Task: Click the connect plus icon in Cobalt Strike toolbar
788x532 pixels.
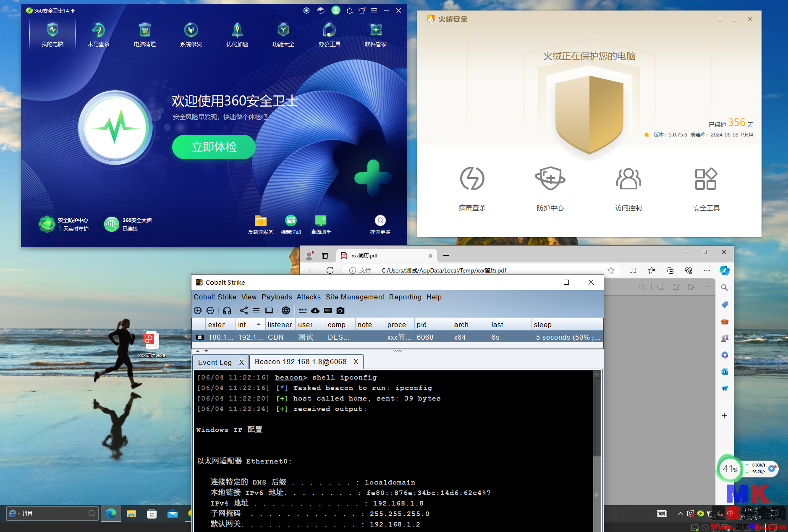Action: click(198, 311)
